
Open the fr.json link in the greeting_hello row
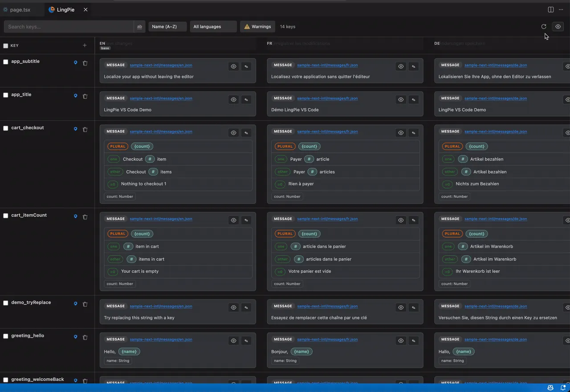tap(327, 339)
